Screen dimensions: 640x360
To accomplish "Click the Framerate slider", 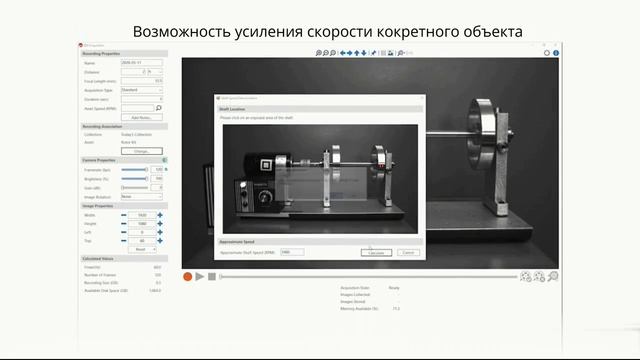I will pyautogui.click(x=134, y=170).
